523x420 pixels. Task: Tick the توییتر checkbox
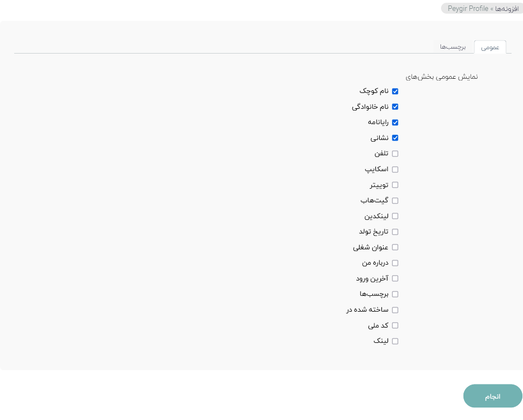395,185
